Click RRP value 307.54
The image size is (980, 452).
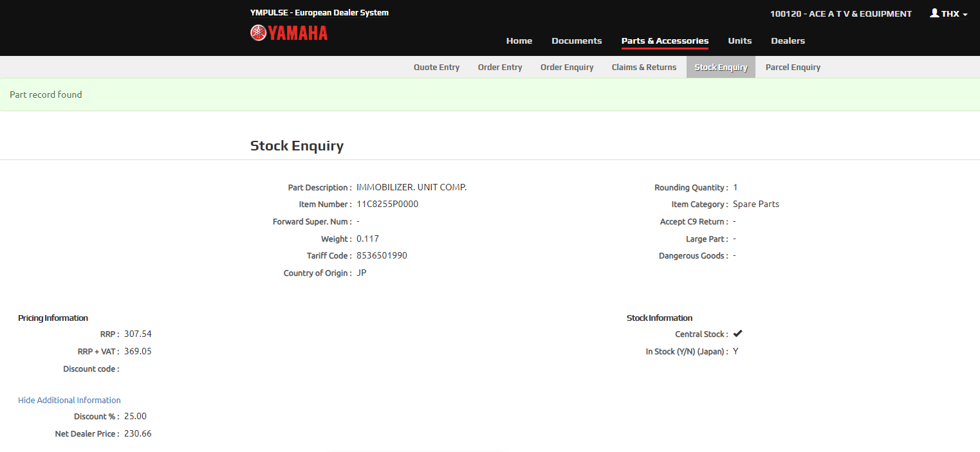click(138, 334)
